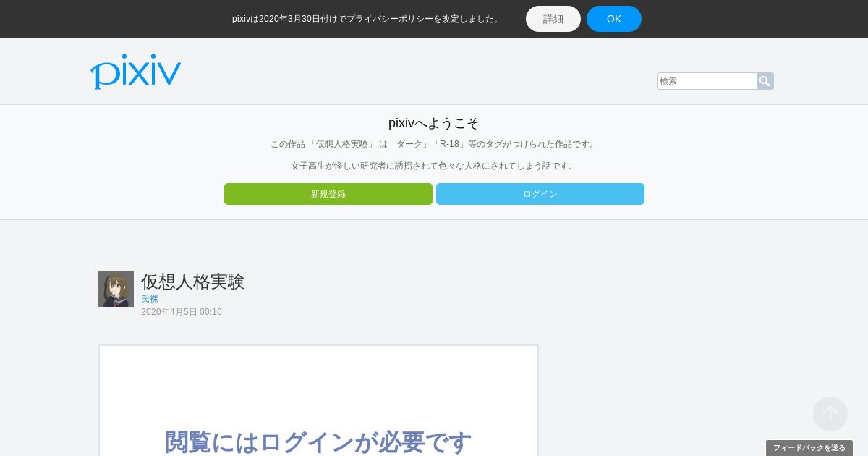Click the description line starting 女子高生が
Viewport: 868px width, 456px height.
[434, 166]
